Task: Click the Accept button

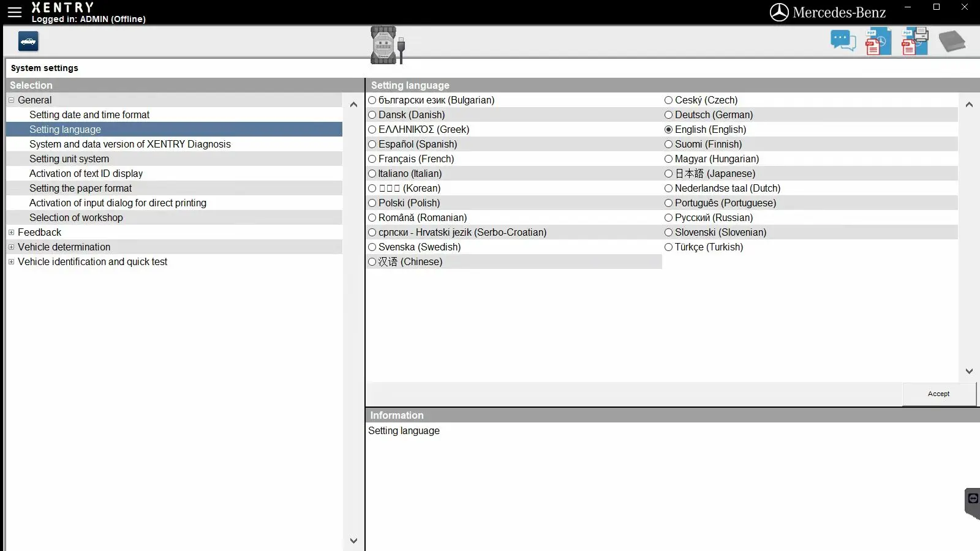Action: [x=939, y=394]
